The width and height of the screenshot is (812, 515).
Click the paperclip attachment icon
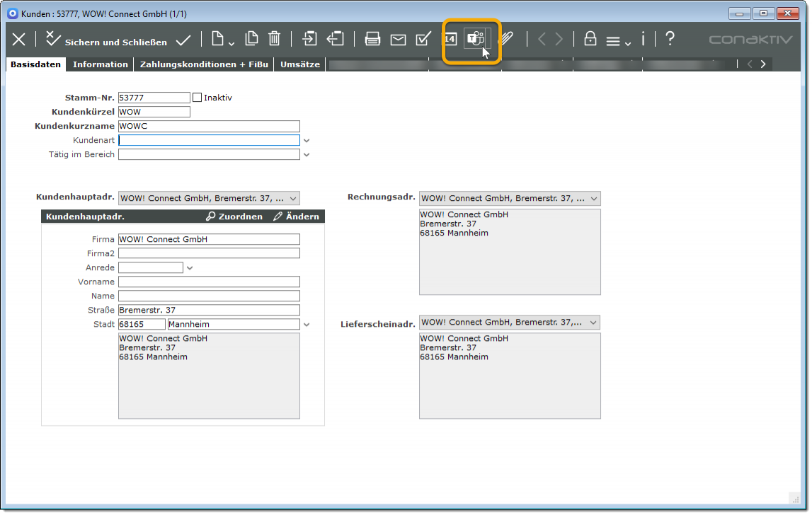coord(505,39)
